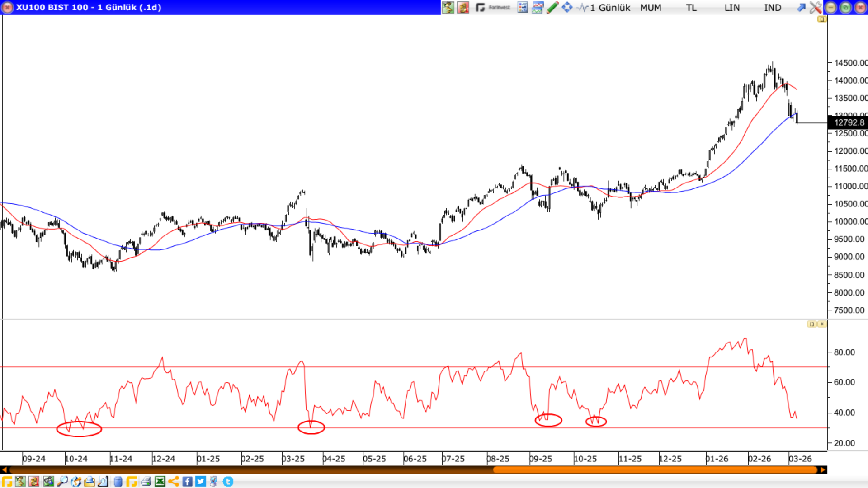
Task: Click the blue move/pan arrows icon
Action: (x=567, y=7)
